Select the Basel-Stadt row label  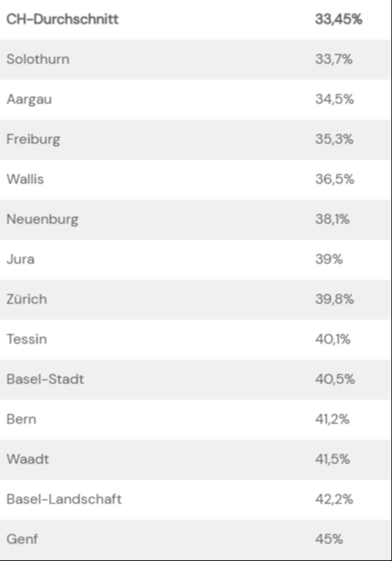[45, 379]
